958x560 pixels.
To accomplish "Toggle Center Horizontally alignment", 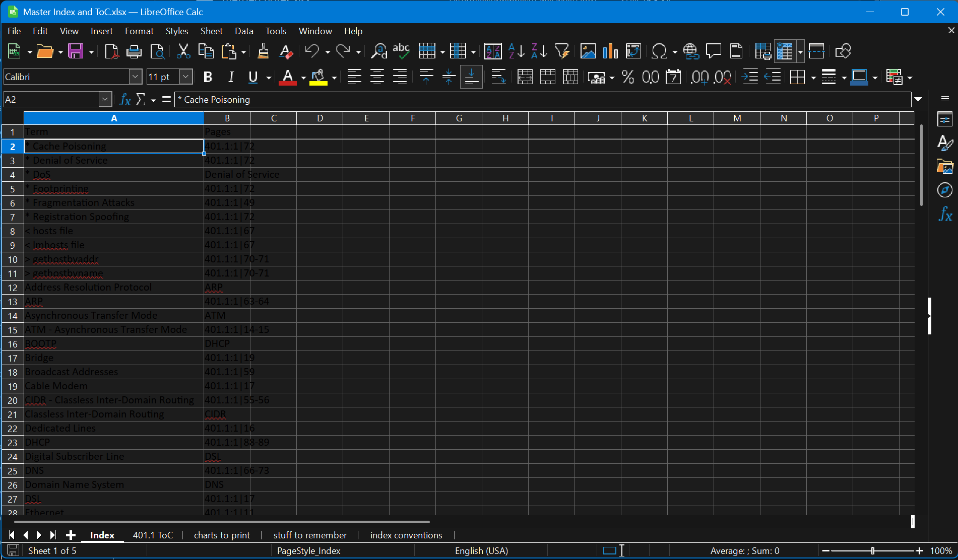I will coord(377,77).
